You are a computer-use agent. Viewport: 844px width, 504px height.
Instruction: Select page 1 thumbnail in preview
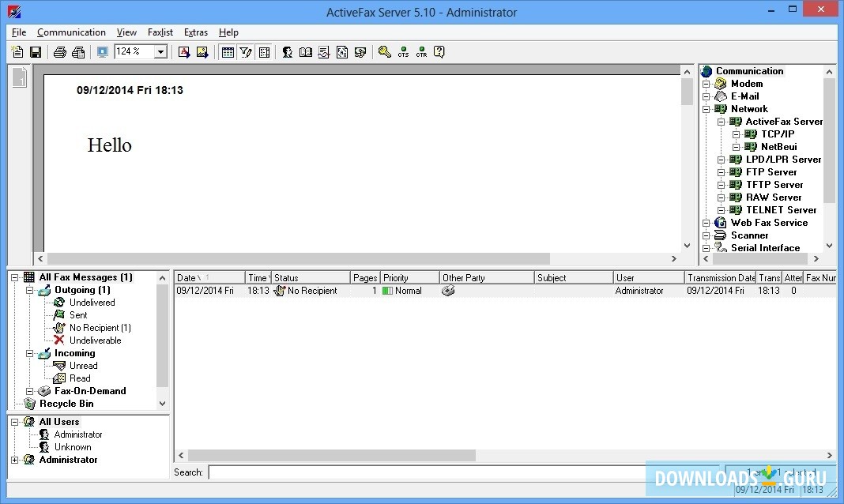click(x=20, y=78)
